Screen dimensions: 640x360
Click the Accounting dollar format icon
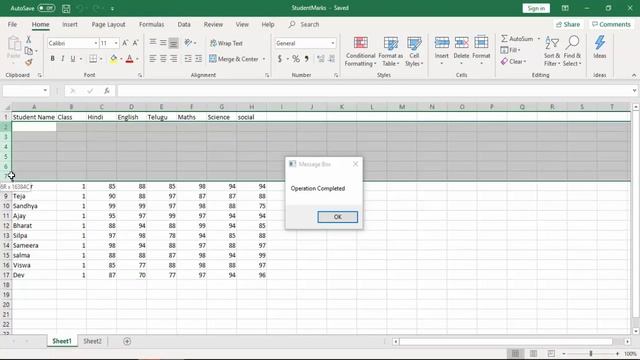point(280,59)
